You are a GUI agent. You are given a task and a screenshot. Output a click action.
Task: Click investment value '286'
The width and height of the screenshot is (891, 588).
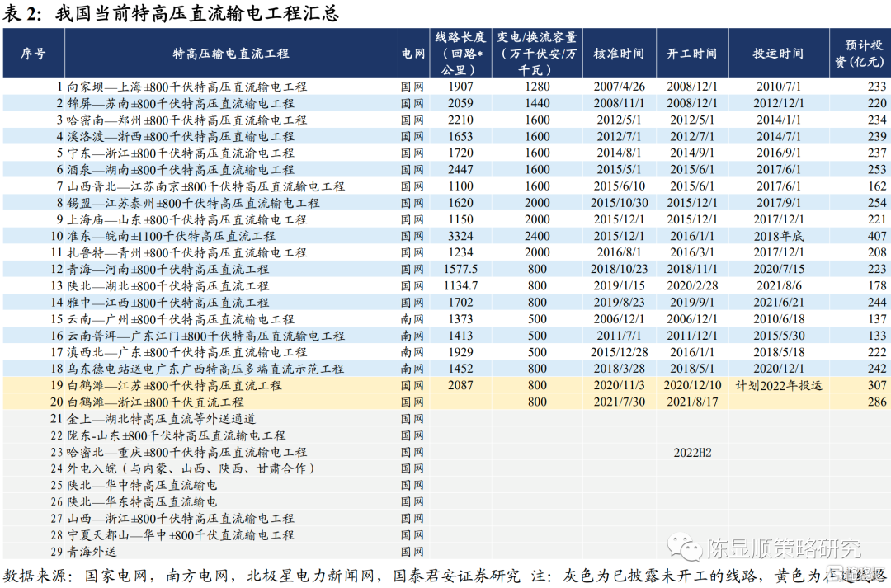[877, 402]
